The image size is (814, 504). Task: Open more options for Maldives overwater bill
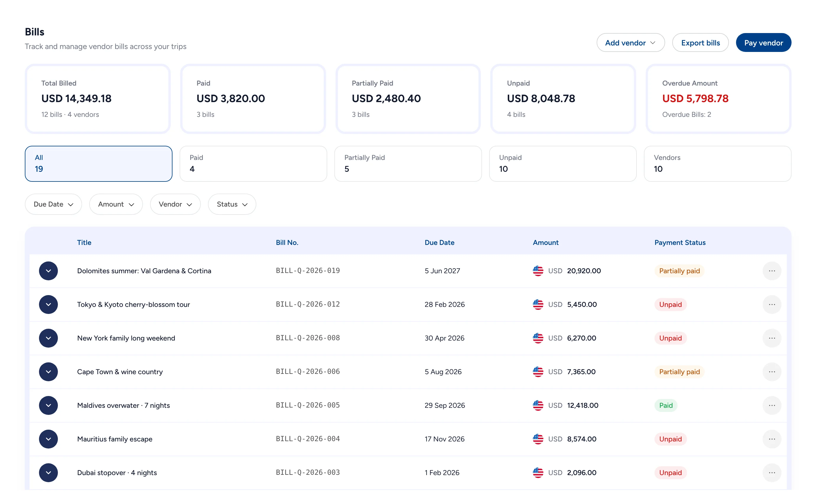(772, 405)
